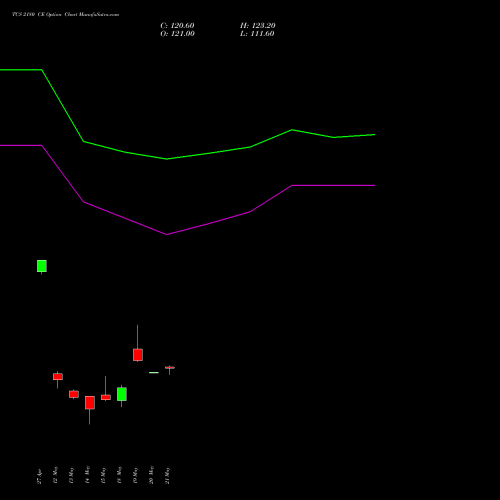Click the 21 May date axis label
Screen dimensions: 500x500
pyautogui.click(x=167, y=475)
